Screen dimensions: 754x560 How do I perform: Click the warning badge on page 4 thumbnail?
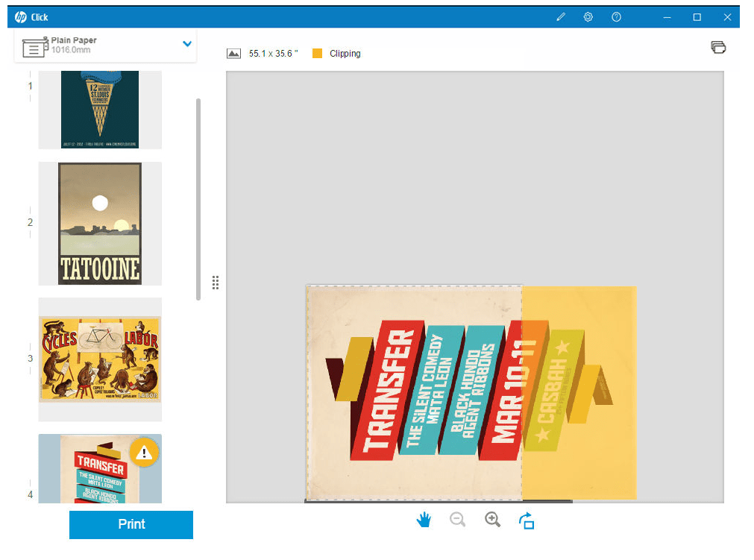[143, 452]
